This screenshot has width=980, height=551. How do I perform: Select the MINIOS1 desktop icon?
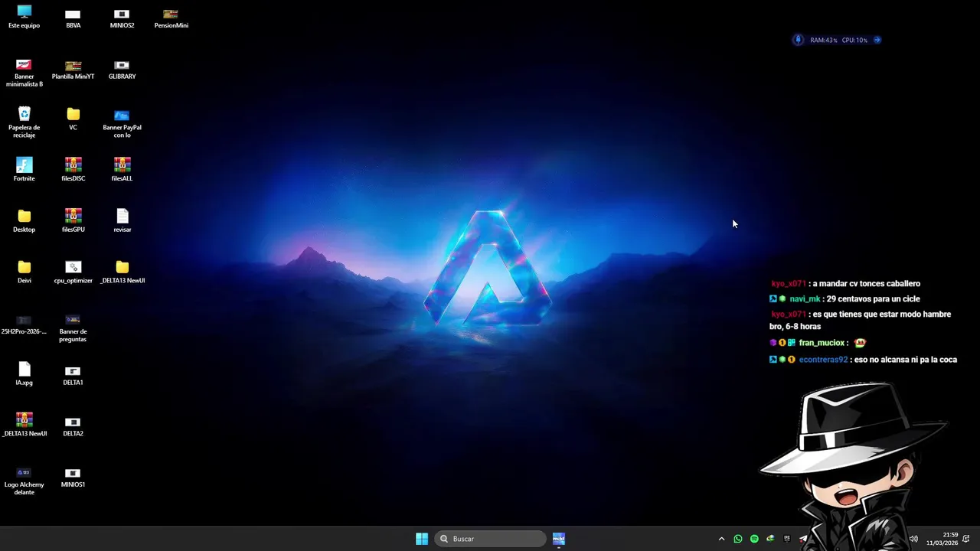[73, 477]
